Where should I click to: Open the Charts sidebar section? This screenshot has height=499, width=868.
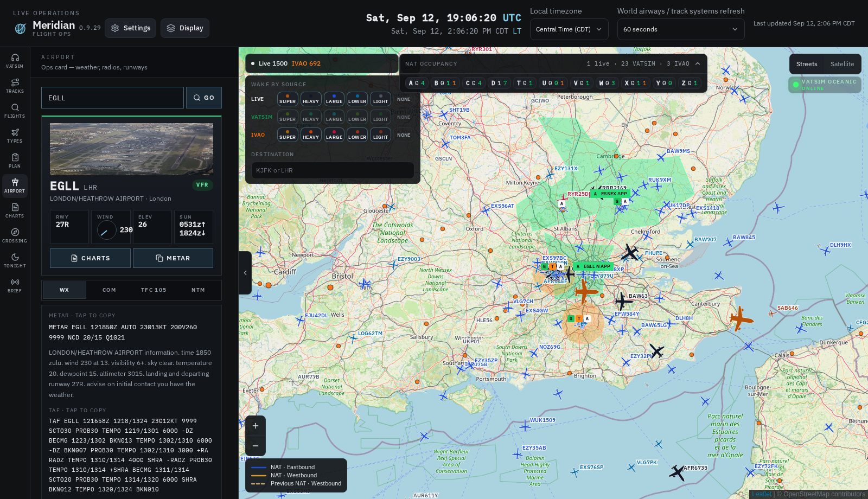click(15, 210)
